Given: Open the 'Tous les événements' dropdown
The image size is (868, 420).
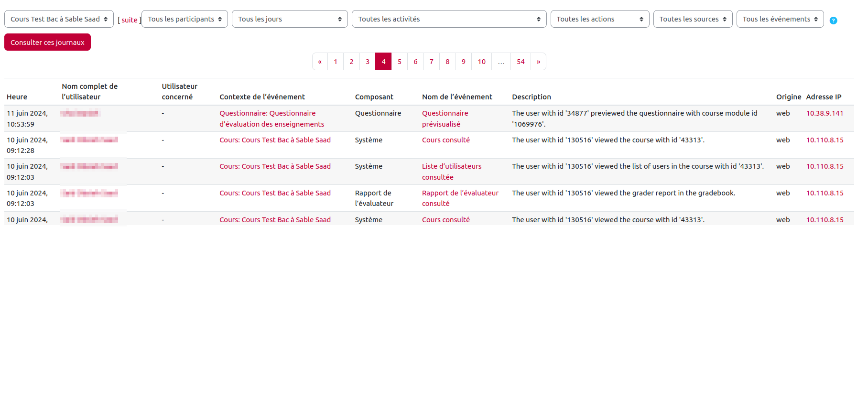Looking at the screenshot, I should (x=780, y=19).
